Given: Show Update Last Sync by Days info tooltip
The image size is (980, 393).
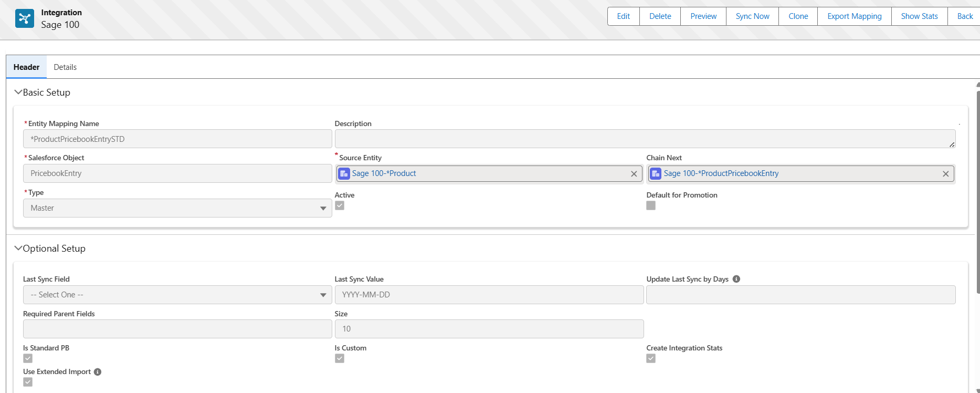Looking at the screenshot, I should (x=736, y=279).
